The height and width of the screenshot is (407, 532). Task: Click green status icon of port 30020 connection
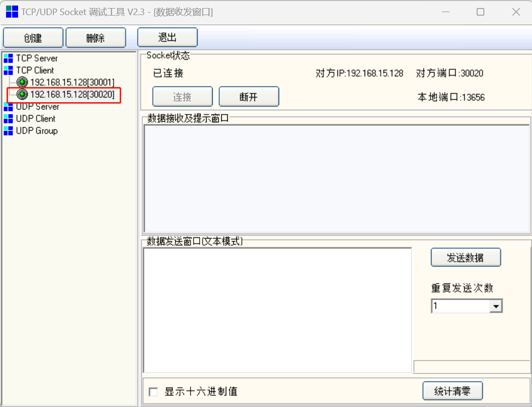[x=23, y=94]
